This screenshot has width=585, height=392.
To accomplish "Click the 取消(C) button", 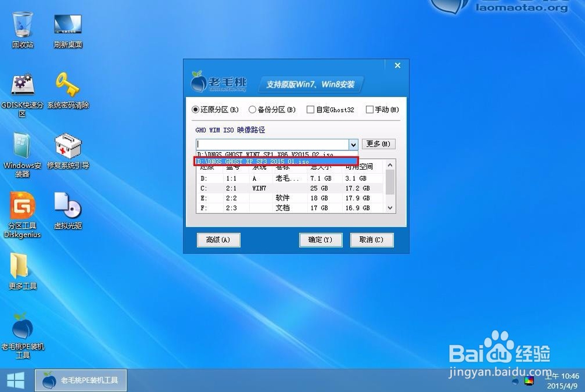I will point(371,240).
